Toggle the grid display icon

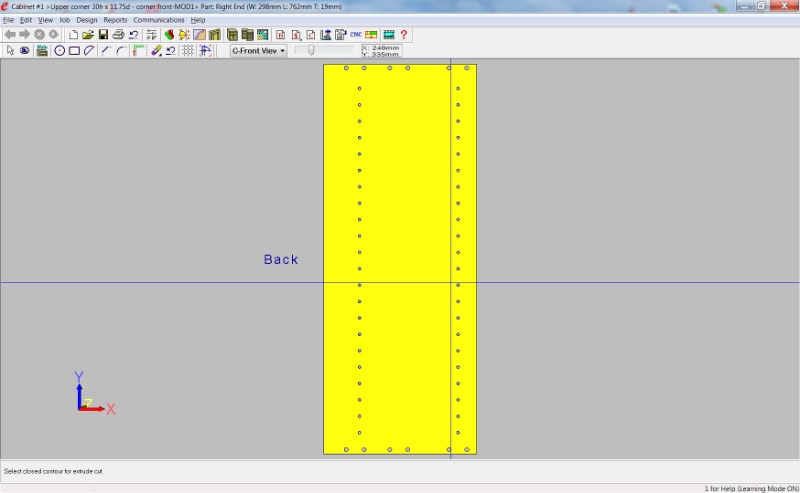(188, 50)
